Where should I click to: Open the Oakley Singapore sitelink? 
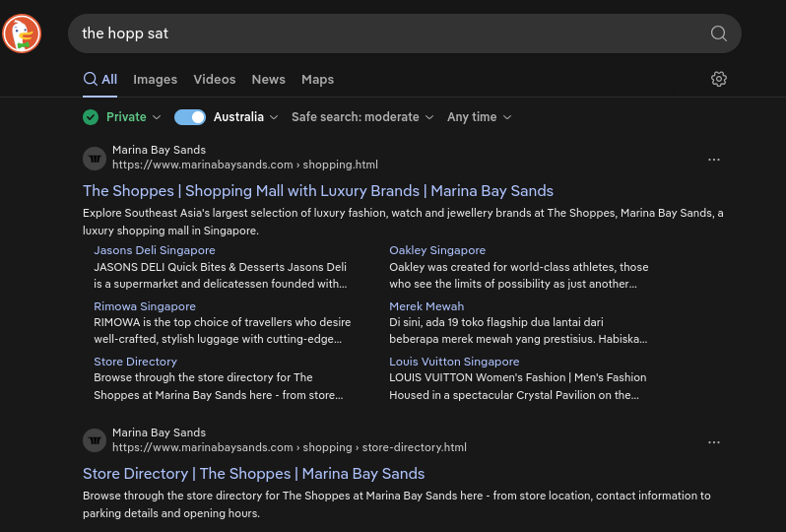(437, 250)
